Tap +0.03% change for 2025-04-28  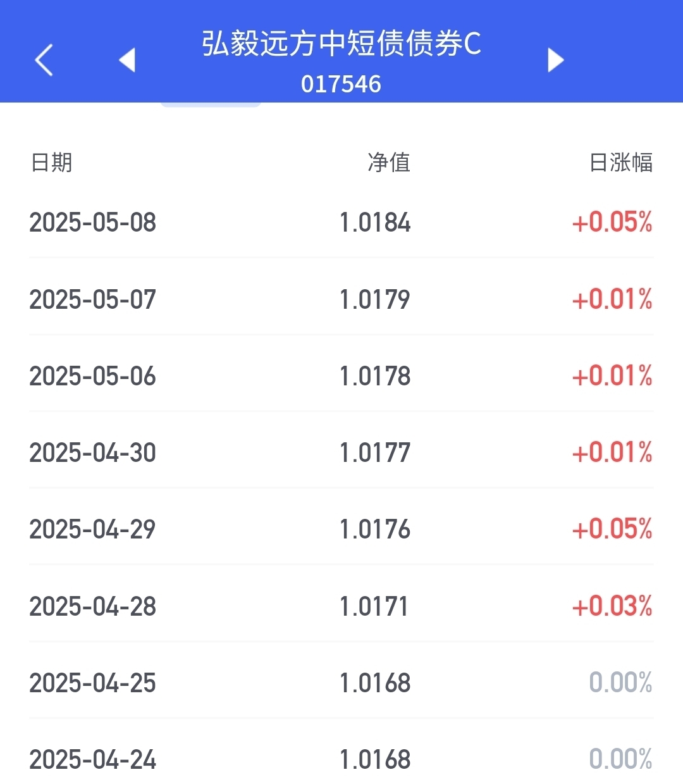click(612, 606)
